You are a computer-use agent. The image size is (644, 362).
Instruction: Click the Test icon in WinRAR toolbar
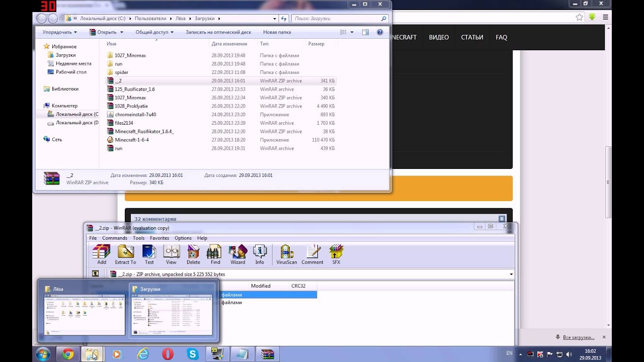(x=149, y=254)
